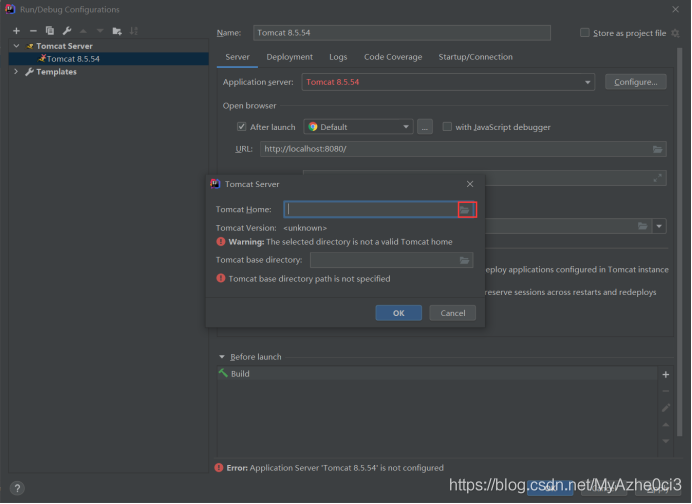Open Startup/Connection tab
The width and height of the screenshot is (692, 504).
(475, 57)
